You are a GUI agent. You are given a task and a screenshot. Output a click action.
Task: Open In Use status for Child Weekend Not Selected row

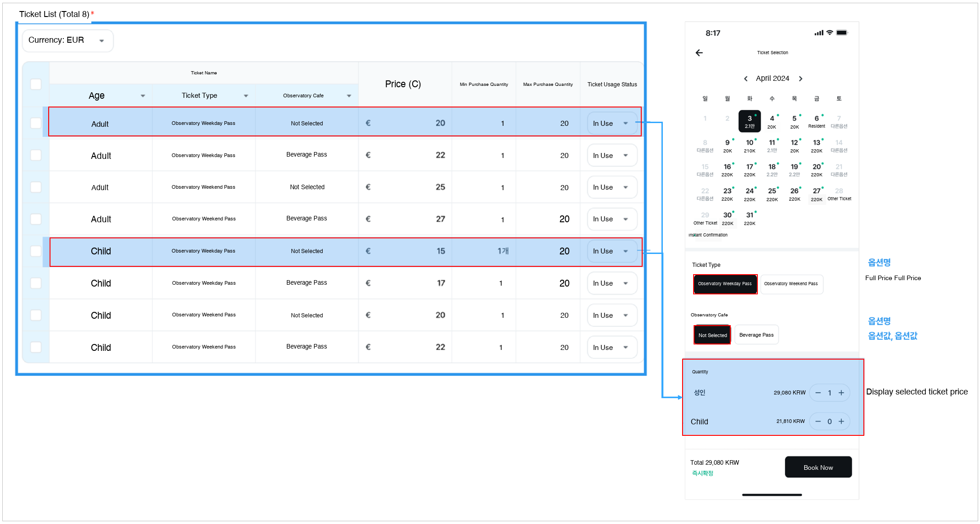point(612,315)
